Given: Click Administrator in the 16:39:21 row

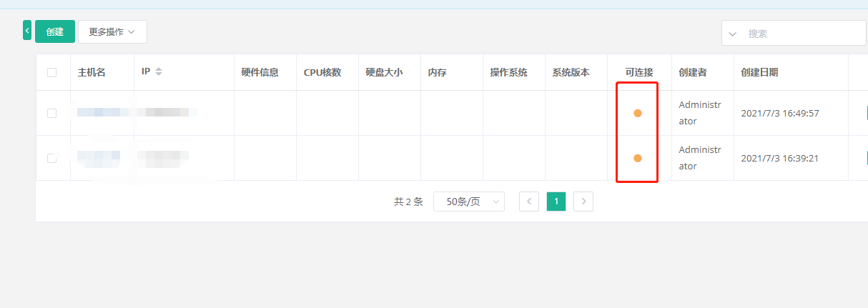Looking at the screenshot, I should [700, 158].
